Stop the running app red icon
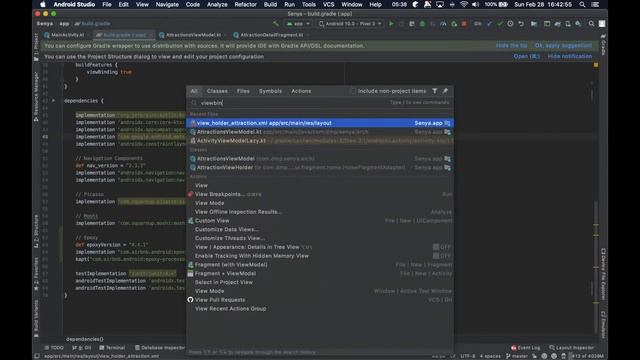This screenshot has height=360, width=640. [x=464, y=24]
